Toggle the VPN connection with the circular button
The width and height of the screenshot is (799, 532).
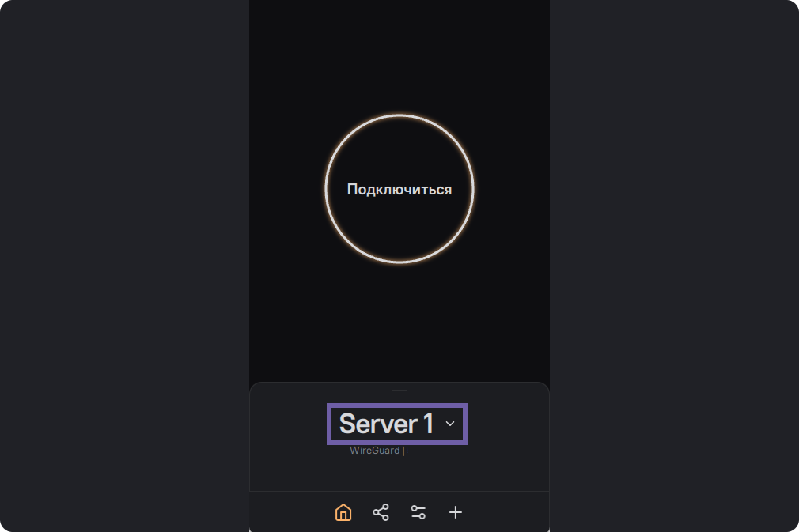pos(399,189)
